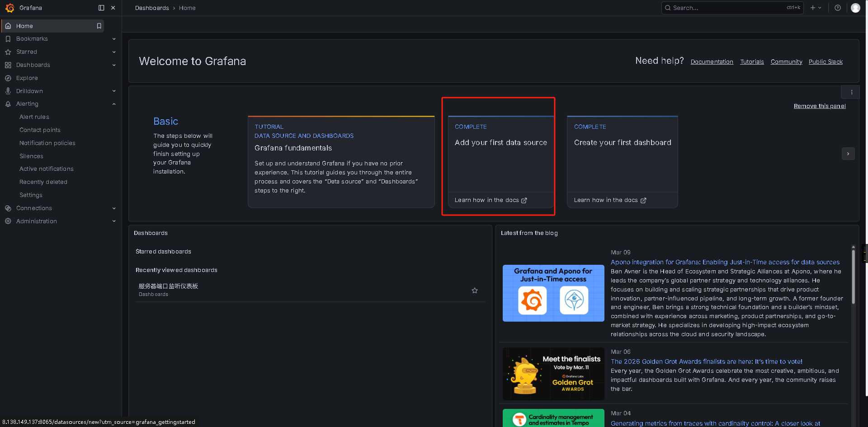
Task: Click the Dashboards grid icon
Action: pyautogui.click(x=8, y=65)
